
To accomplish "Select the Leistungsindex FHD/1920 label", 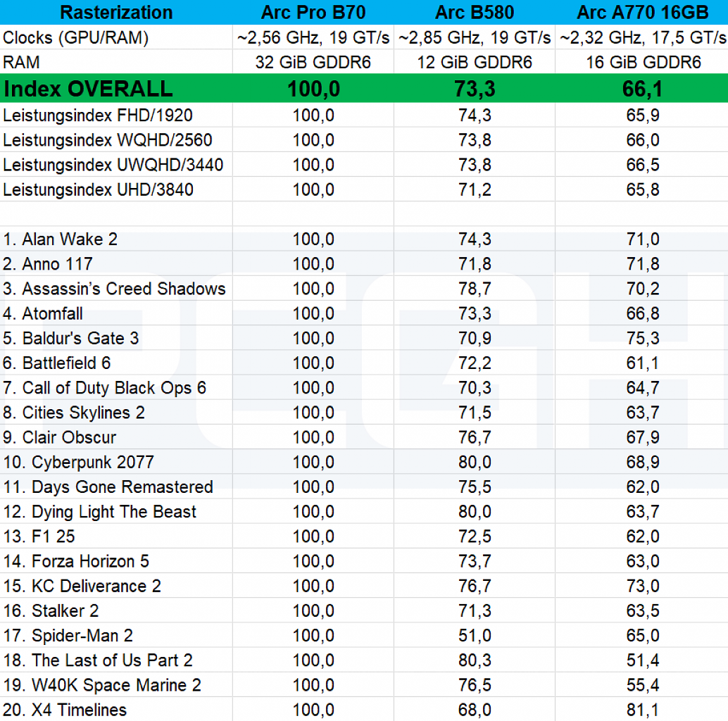I will click(x=97, y=115).
